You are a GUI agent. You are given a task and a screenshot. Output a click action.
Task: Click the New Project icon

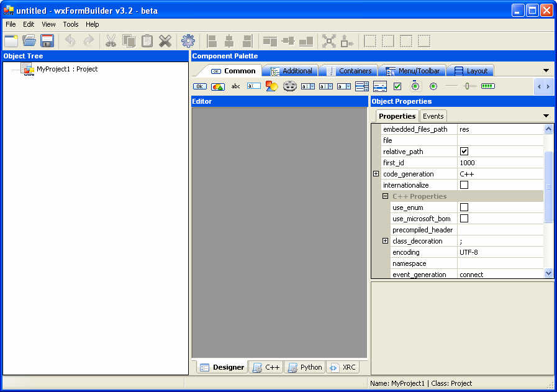[11, 41]
